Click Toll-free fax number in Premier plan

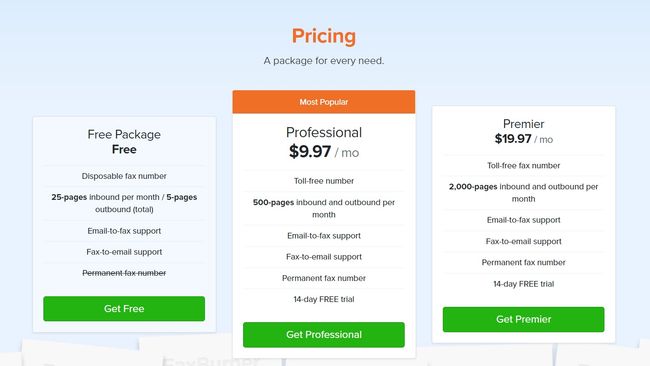point(524,165)
